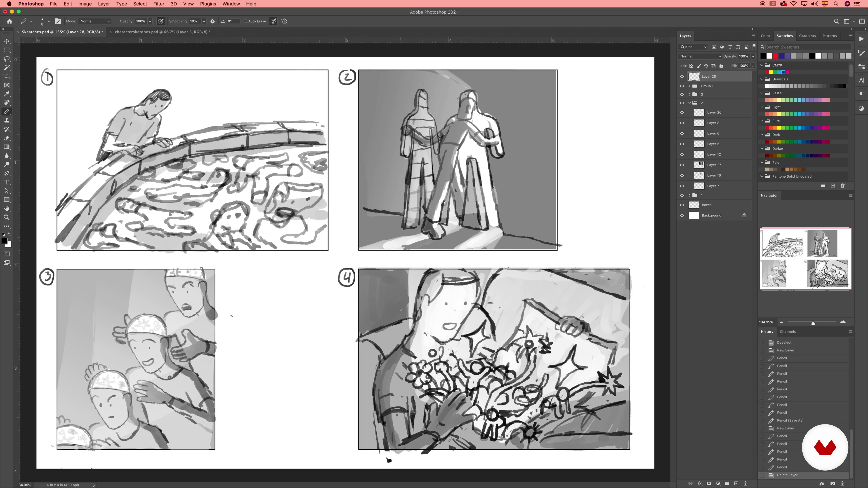
Task: Open the pencil Mode dropdown
Action: click(x=95, y=21)
